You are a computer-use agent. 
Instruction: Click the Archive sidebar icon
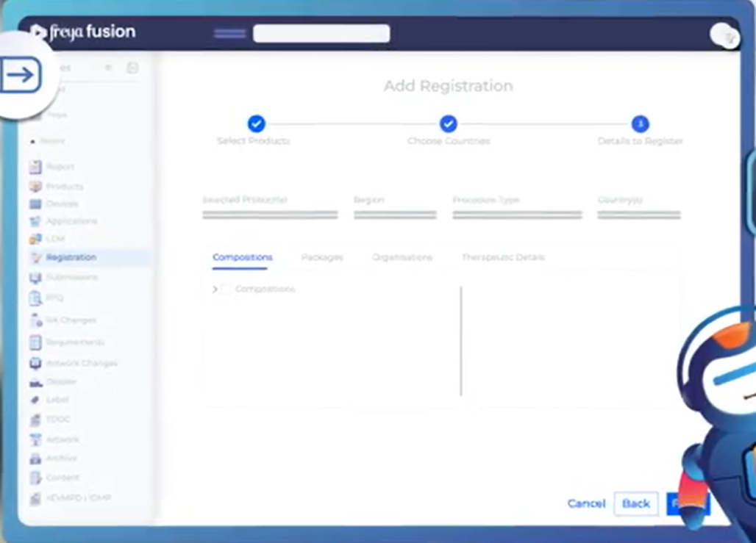click(x=35, y=458)
